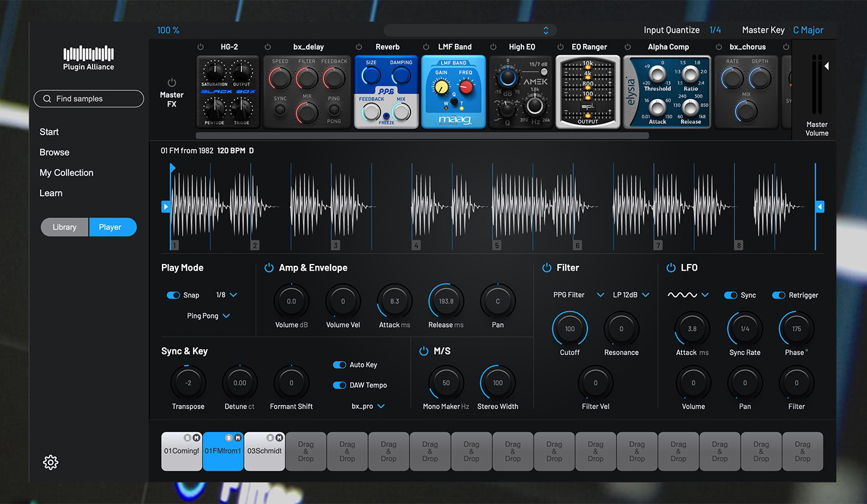Toggle power icon for High EQ effect

[493, 47]
